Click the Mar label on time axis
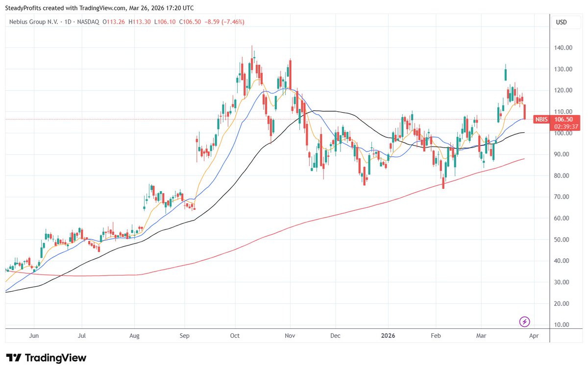 point(481,336)
